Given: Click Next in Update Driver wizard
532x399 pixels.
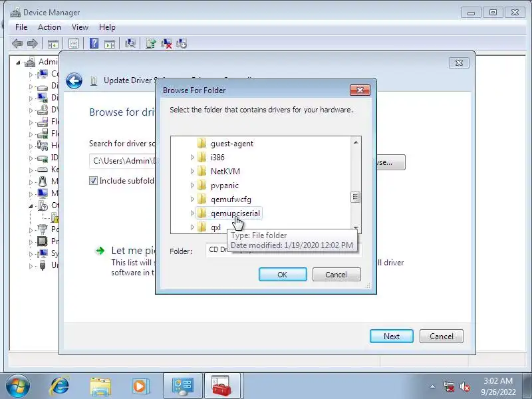Looking at the screenshot, I should (x=392, y=336).
